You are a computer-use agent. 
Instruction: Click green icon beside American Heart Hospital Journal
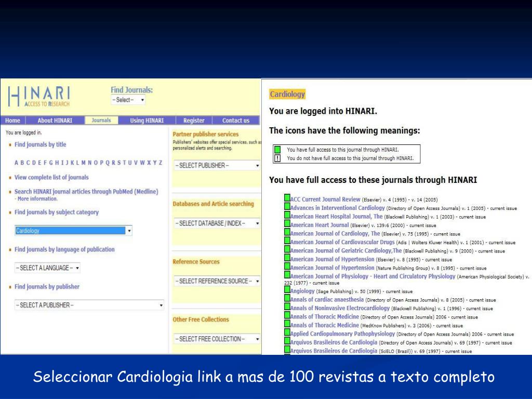[x=287, y=215]
